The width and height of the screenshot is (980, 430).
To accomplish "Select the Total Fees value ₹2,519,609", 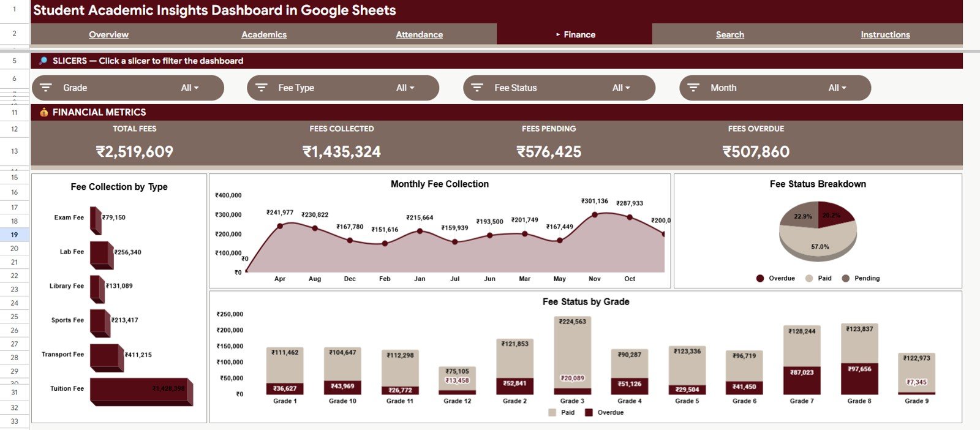I will pos(135,151).
